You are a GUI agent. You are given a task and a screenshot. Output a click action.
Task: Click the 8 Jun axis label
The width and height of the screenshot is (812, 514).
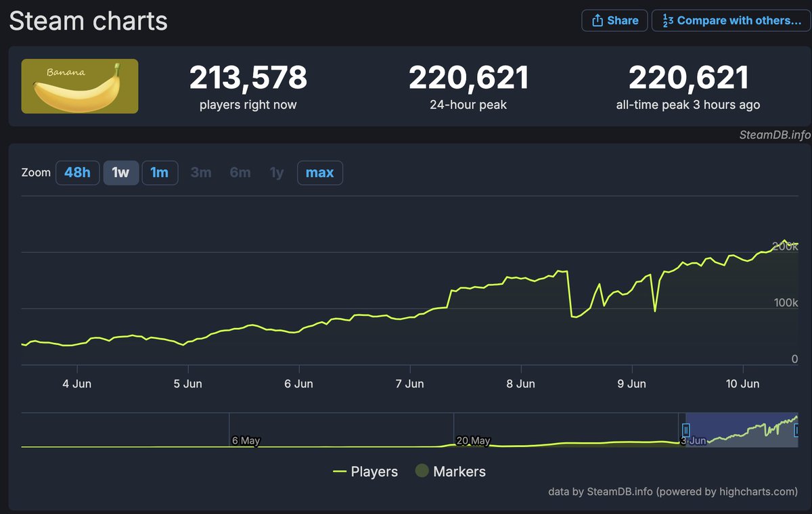521,383
